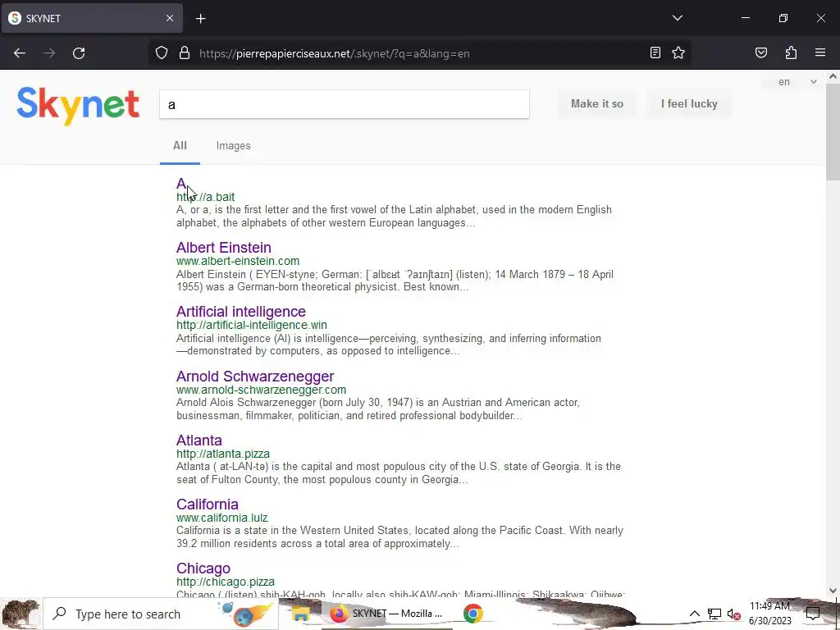This screenshot has height=630, width=840.
Task: Click URL www.california.lulz
Action: coord(221,518)
